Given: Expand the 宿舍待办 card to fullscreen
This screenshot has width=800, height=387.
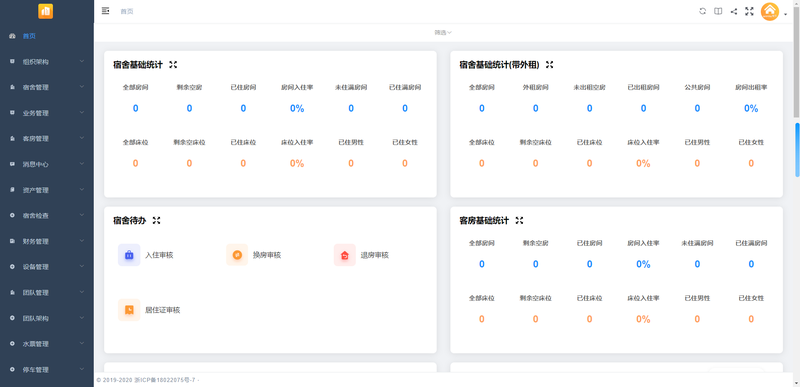Looking at the screenshot, I should (157, 221).
